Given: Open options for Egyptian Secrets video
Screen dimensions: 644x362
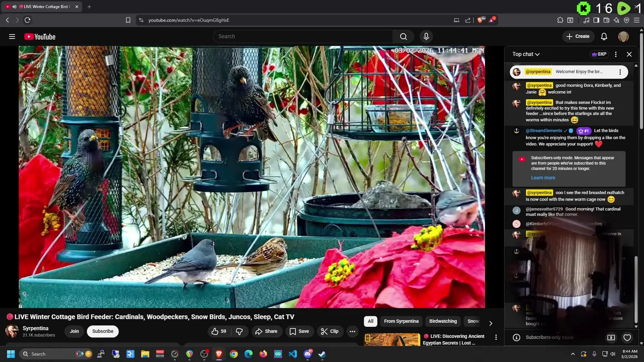Looking at the screenshot, I should pos(496,337).
